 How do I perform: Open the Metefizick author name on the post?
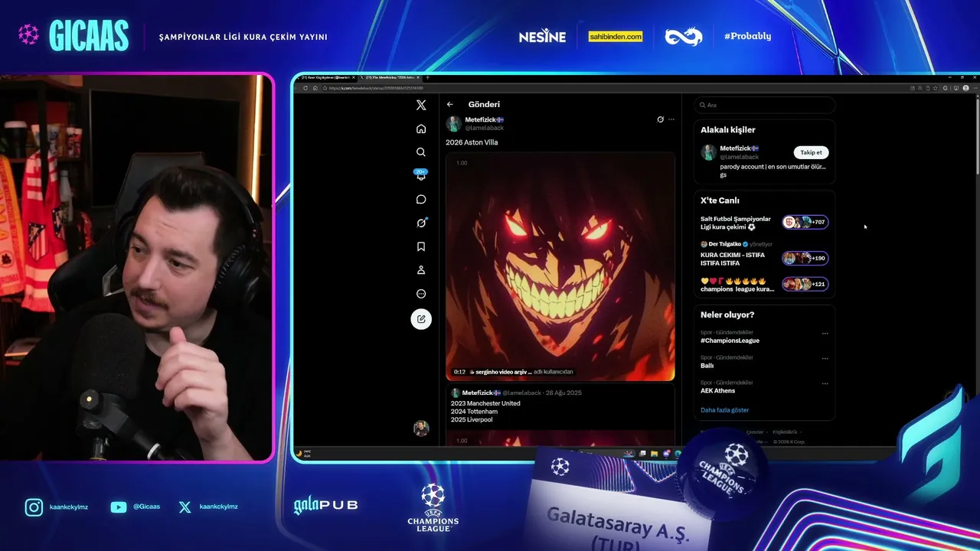point(484,119)
